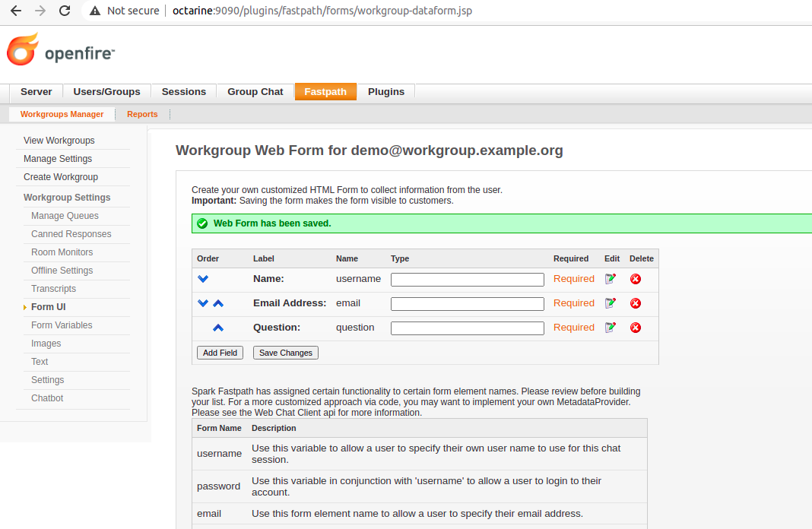Switch to the Reports tab
812x529 pixels.
click(x=142, y=114)
